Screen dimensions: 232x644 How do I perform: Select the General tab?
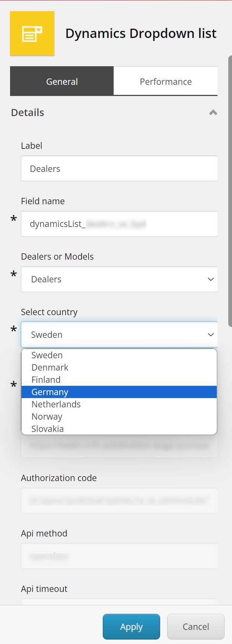point(62,81)
